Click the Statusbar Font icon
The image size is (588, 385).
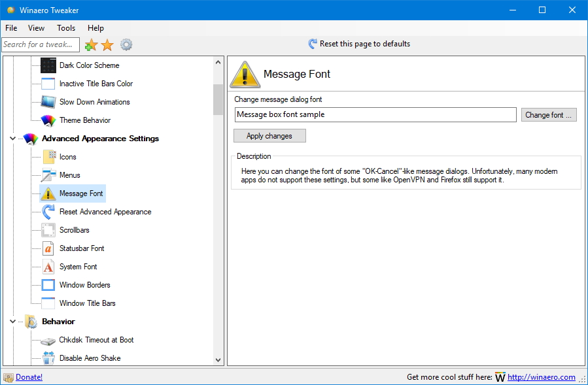tap(48, 248)
